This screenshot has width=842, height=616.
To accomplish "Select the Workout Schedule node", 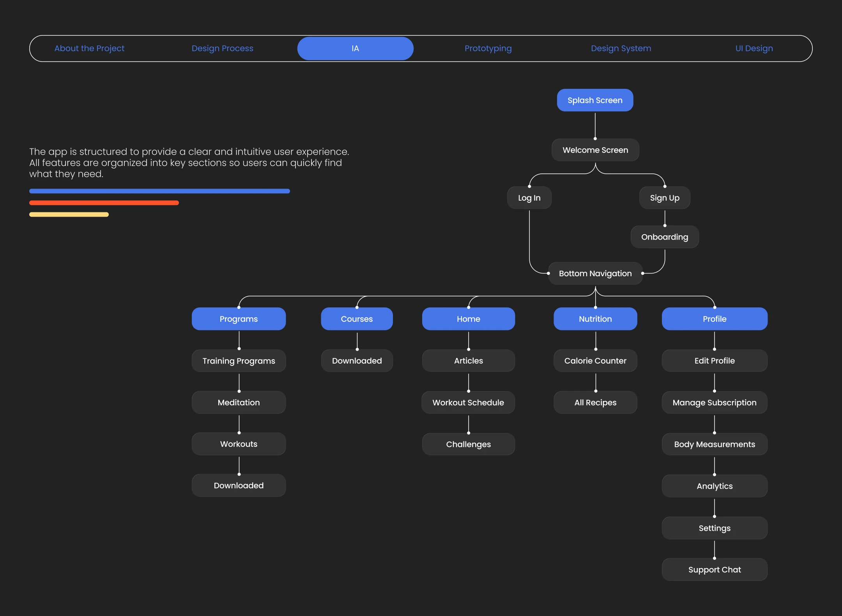I will (x=468, y=402).
